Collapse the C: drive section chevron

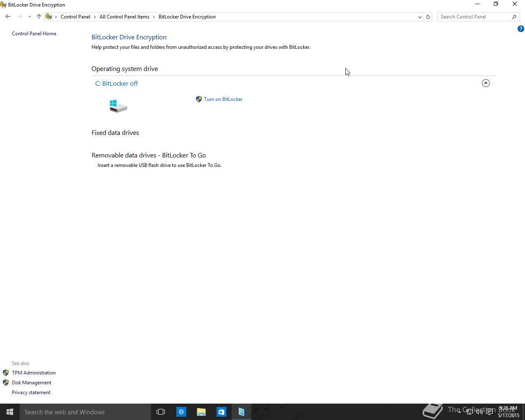[486, 83]
